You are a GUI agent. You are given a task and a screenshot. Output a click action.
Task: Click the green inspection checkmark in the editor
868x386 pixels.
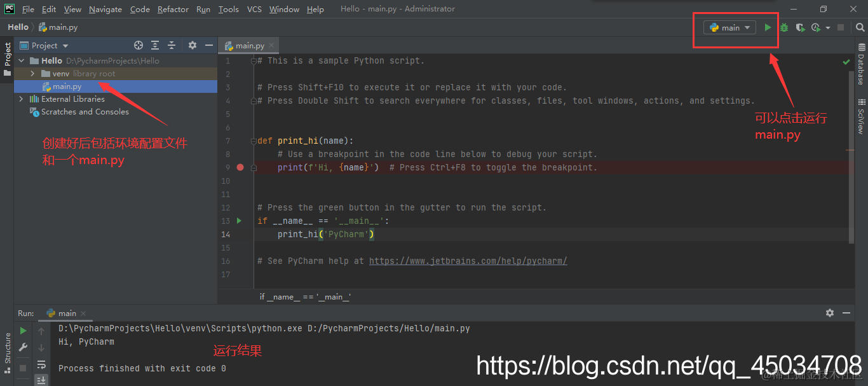tap(846, 62)
